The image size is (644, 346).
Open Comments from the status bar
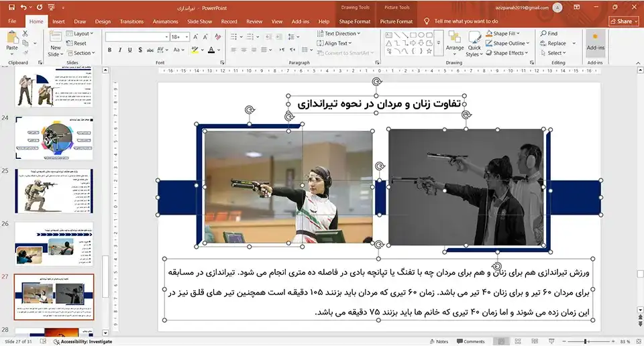(x=471, y=341)
